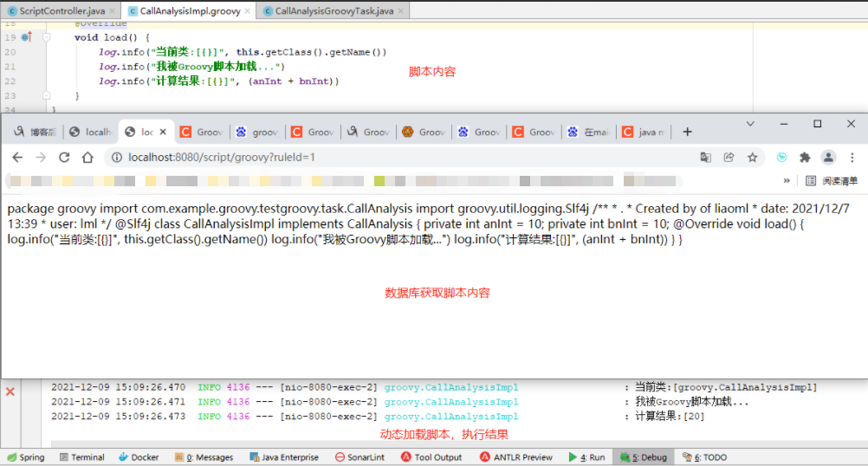Open the Docker tool window
This screenshot has width=868, height=466.
pyautogui.click(x=139, y=457)
